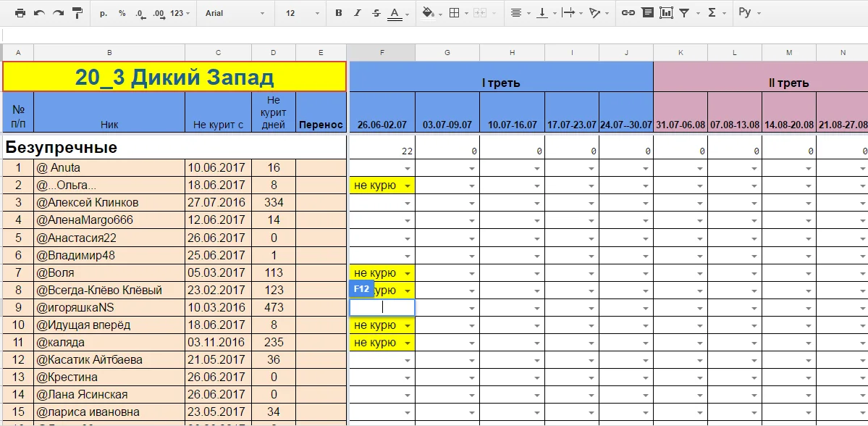Format cell as percent
Image resolution: width=868 pixels, height=426 pixels.
(122, 13)
